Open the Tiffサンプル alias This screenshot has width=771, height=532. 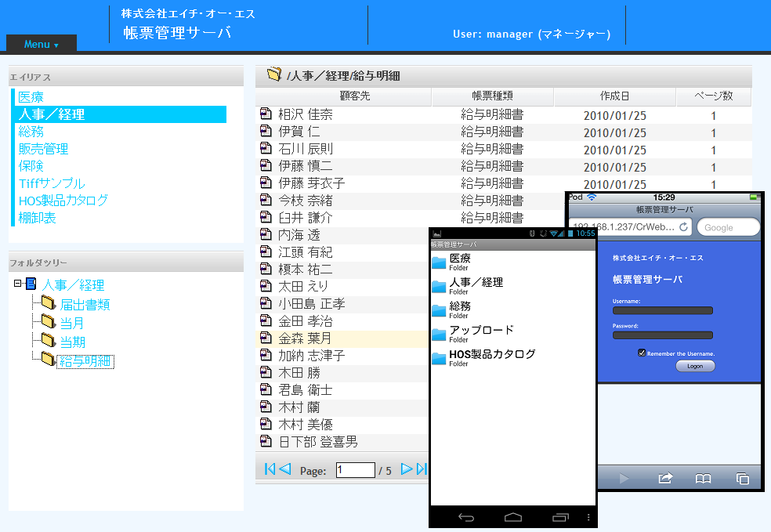(52, 183)
